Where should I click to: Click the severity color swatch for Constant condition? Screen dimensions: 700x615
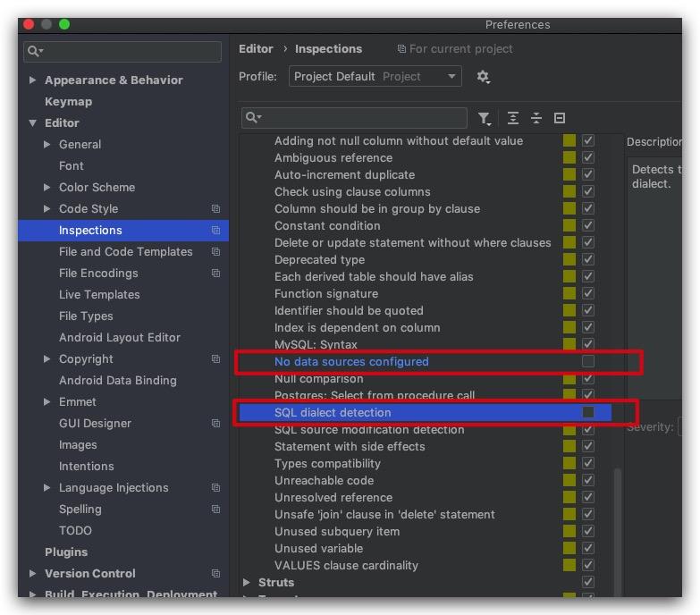click(x=569, y=225)
